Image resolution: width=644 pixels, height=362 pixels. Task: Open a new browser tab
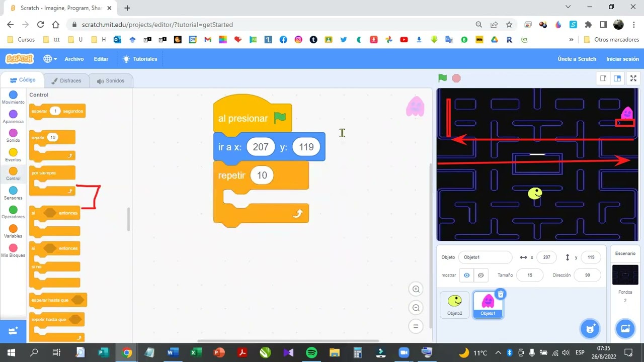127,8
